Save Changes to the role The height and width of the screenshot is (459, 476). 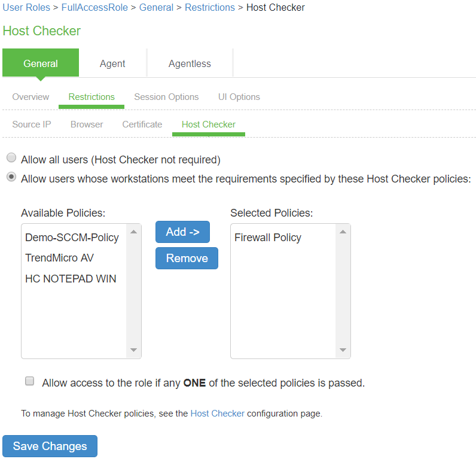click(50, 446)
